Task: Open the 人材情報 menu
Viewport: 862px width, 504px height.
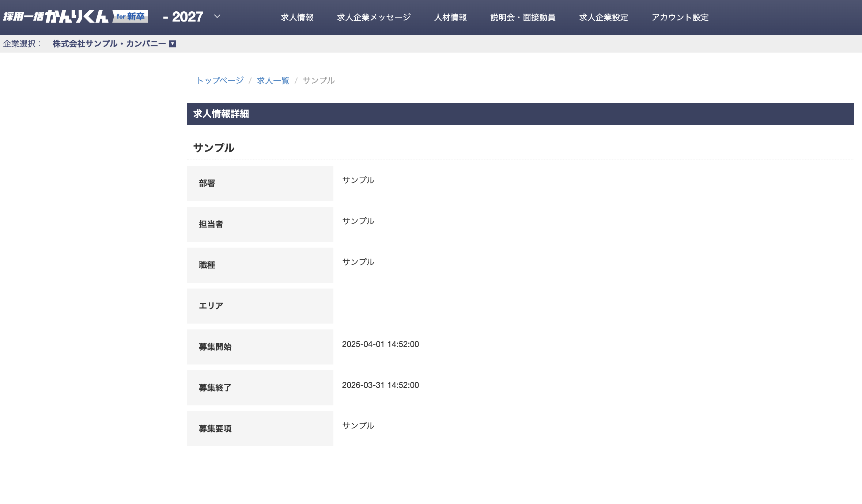Action: [x=450, y=18]
